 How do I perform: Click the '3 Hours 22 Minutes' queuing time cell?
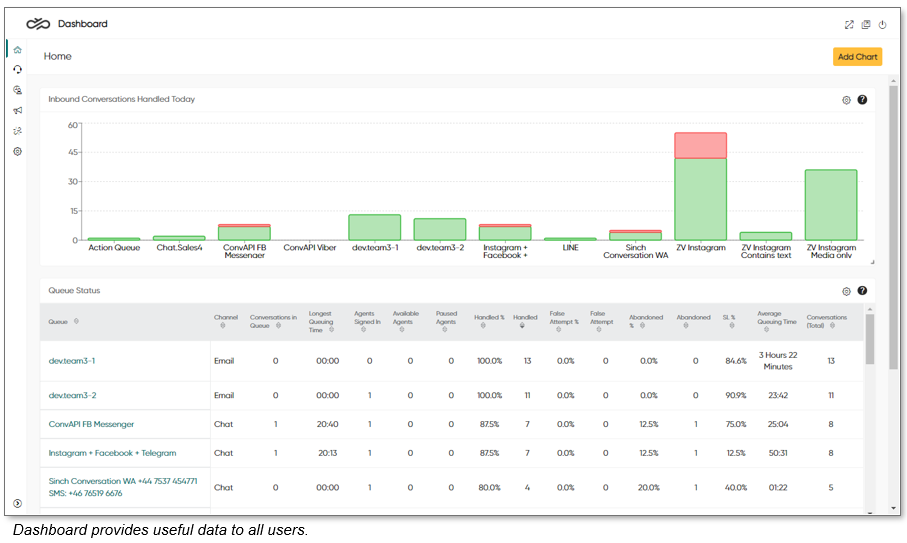pos(778,361)
